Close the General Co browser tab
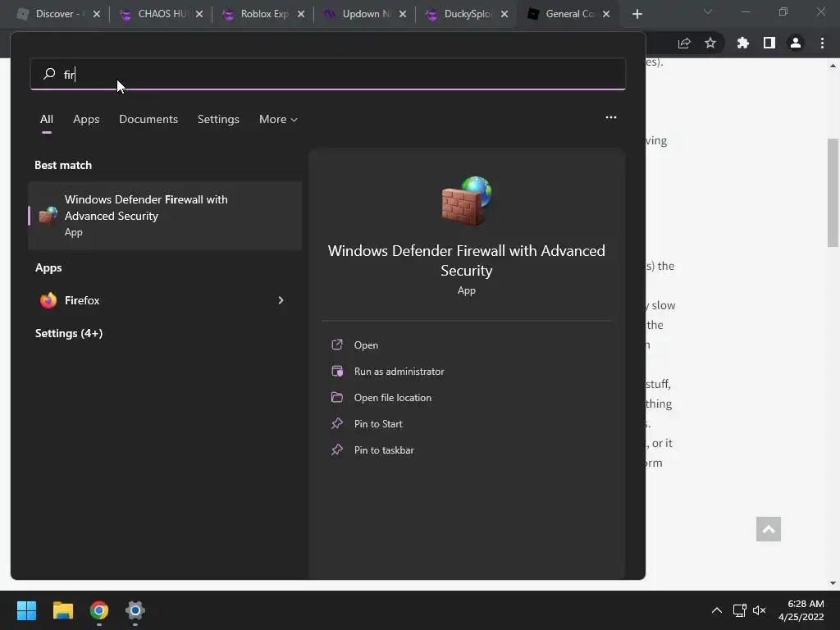The height and width of the screenshot is (630, 840). click(606, 14)
